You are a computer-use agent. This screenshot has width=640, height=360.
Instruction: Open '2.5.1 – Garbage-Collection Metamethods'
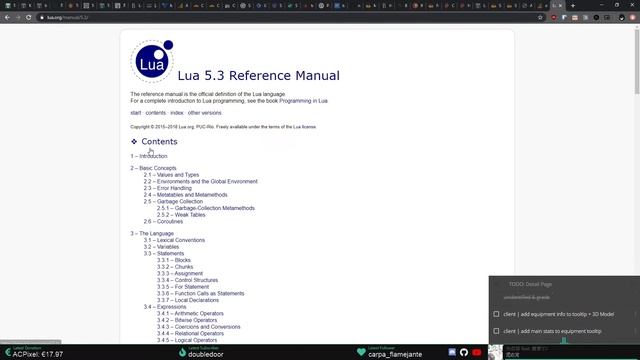206,208
